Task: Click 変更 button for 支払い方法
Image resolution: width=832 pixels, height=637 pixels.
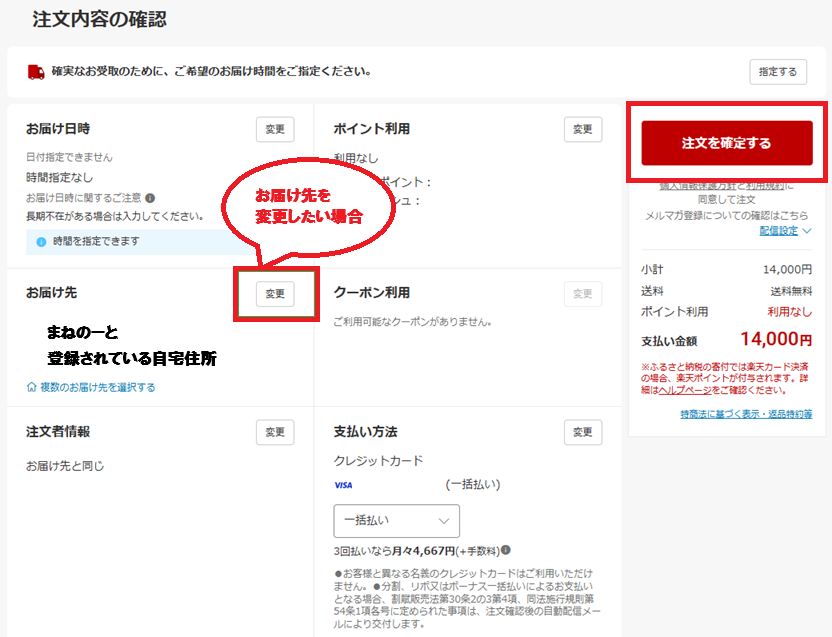Action: [583, 432]
